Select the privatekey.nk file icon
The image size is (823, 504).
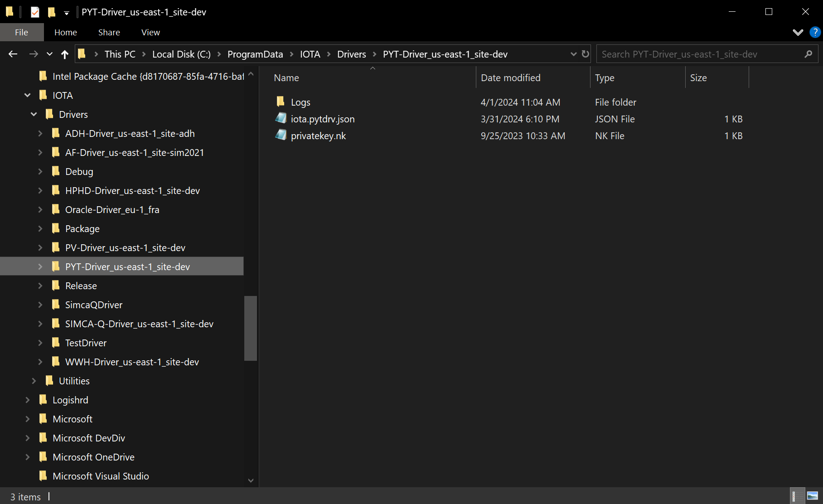coord(281,135)
